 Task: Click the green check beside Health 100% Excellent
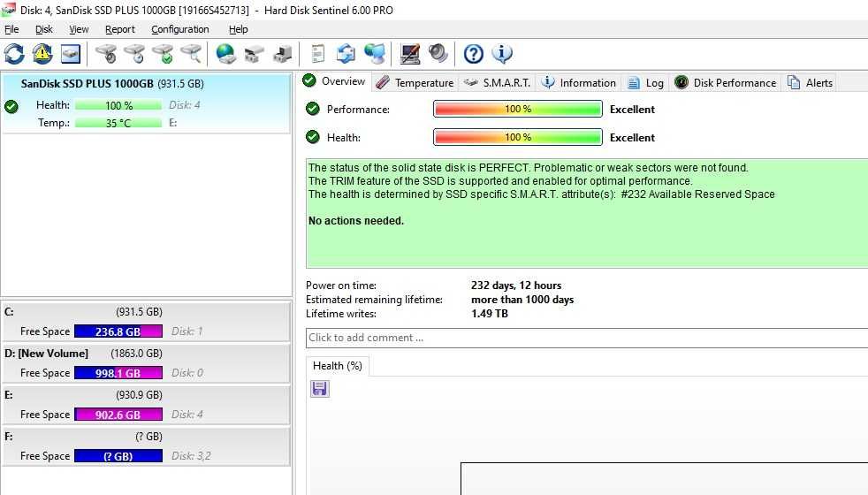coord(313,137)
